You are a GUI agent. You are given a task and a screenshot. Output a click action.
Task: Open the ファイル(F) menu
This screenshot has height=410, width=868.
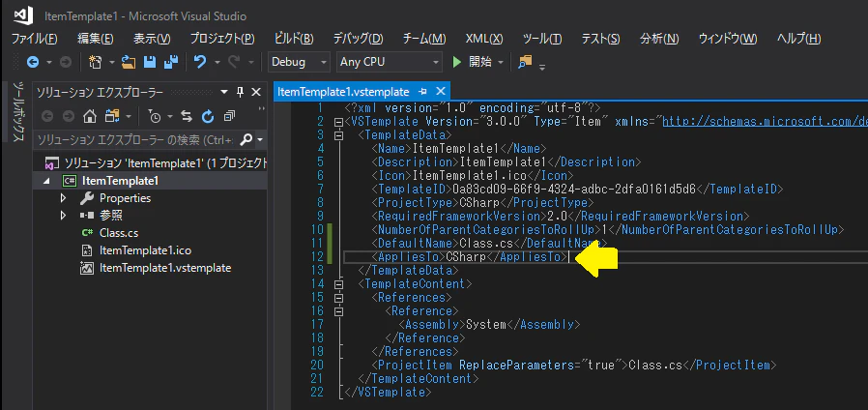click(35, 39)
